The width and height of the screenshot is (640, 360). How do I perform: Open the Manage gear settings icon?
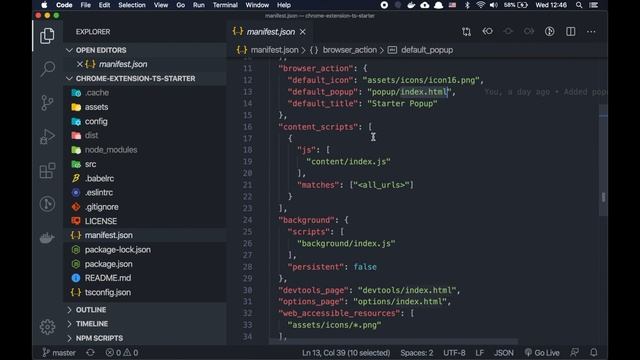[47, 327]
